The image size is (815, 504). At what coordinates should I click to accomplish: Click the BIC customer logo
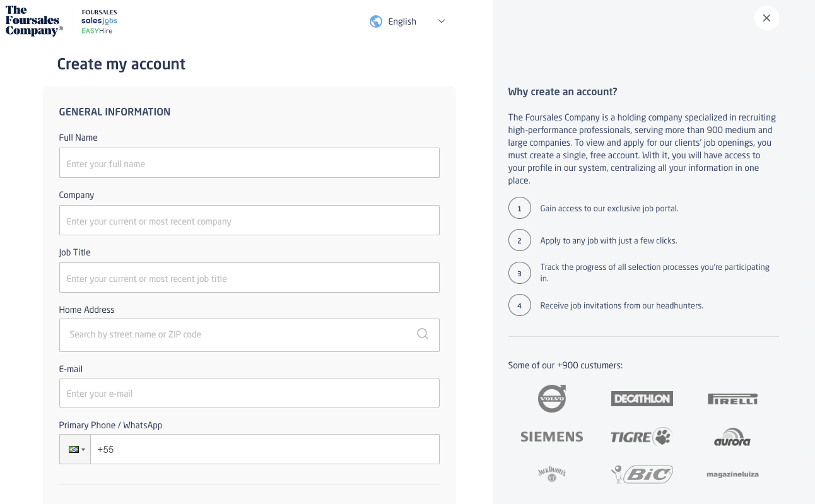click(642, 474)
